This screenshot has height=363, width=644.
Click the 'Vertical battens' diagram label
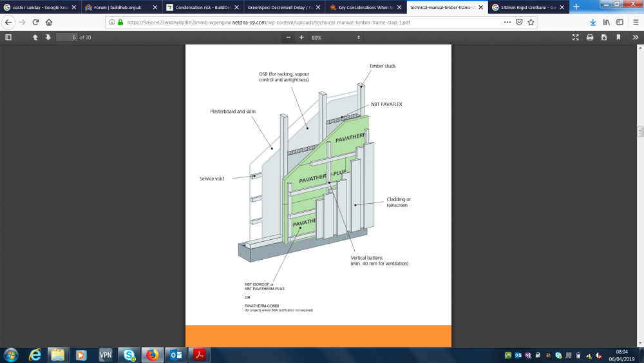pos(366,258)
